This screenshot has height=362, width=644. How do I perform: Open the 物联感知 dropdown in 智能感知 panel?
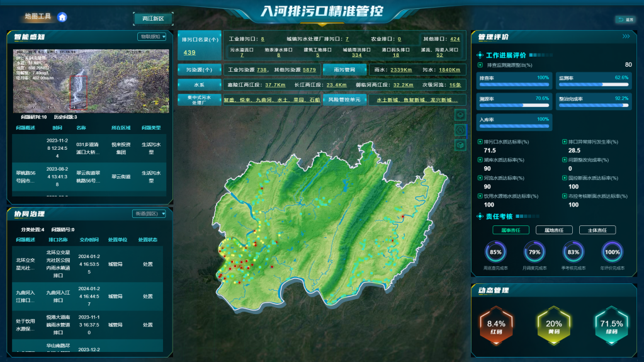click(152, 37)
